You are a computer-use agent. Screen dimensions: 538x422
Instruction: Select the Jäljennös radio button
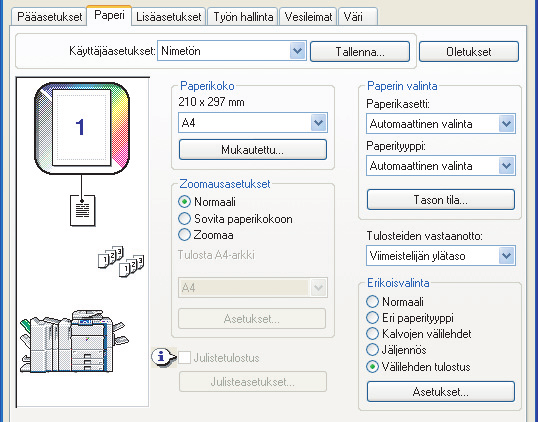pyautogui.click(x=372, y=350)
